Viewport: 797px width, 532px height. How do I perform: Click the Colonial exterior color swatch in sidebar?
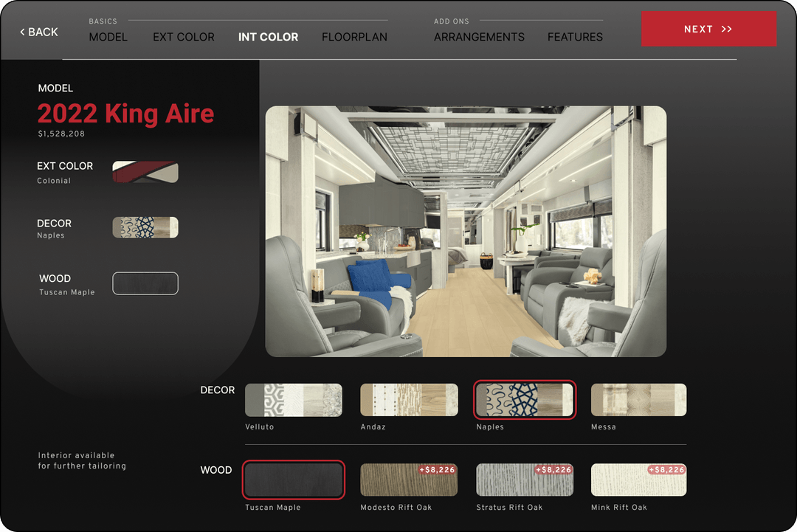point(145,172)
